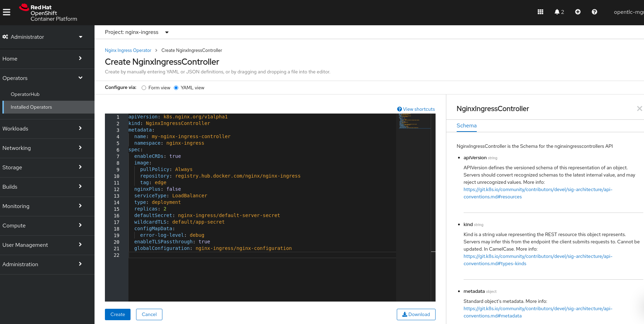Open the help question mark menu
This screenshot has height=324, width=644.
coord(594,12)
